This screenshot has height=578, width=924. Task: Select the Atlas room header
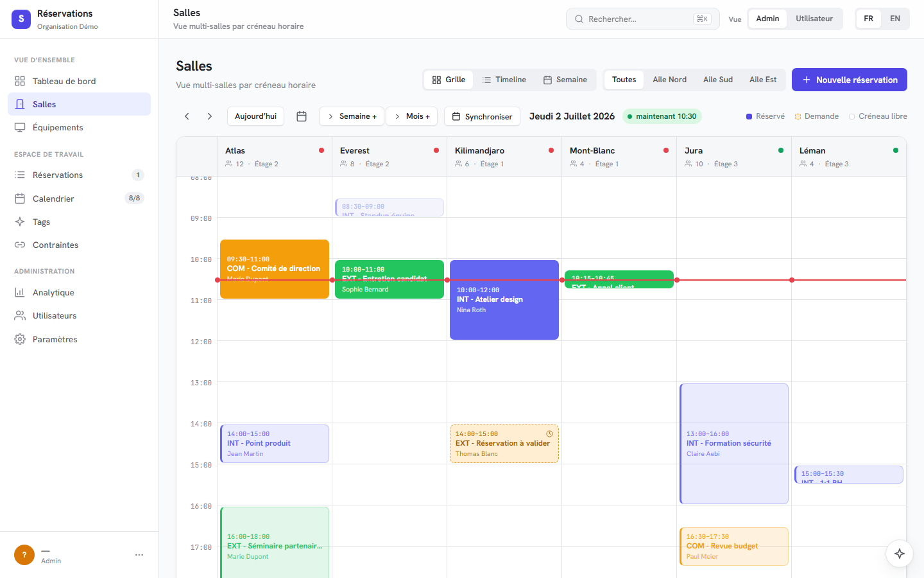[x=275, y=157]
